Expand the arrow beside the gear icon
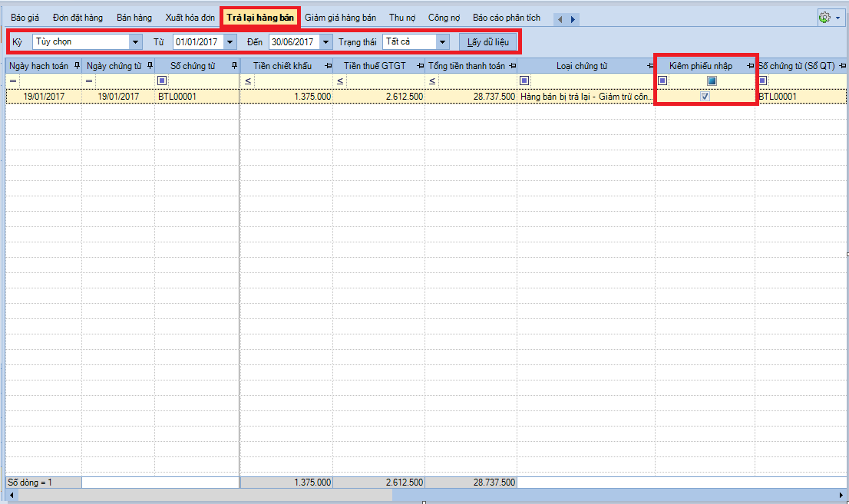Screen dimensions: 849x504 (x=837, y=18)
